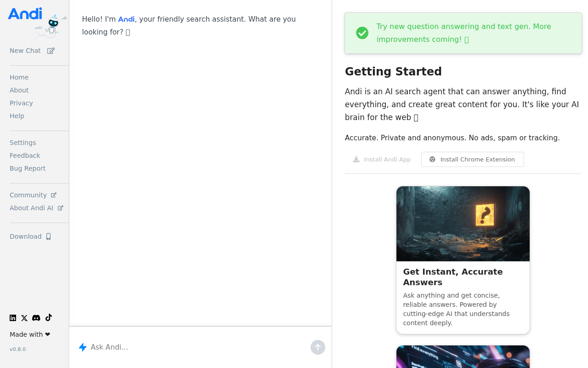Open the TikTok social icon
The height and width of the screenshot is (368, 588).
click(49, 317)
